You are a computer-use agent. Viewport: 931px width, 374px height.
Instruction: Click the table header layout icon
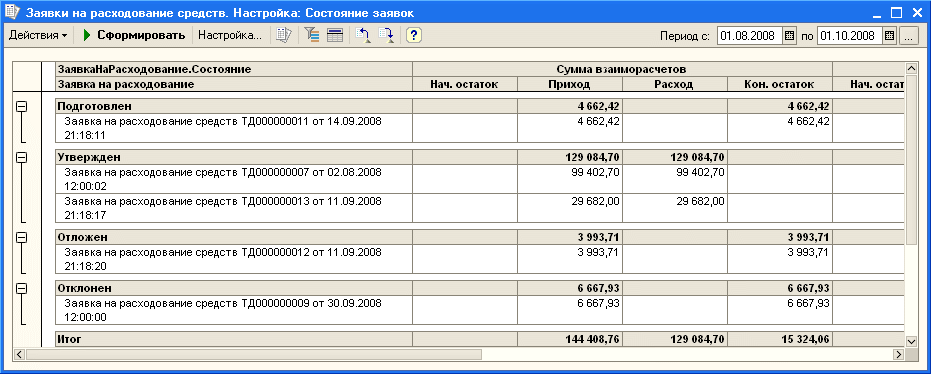coord(335,36)
